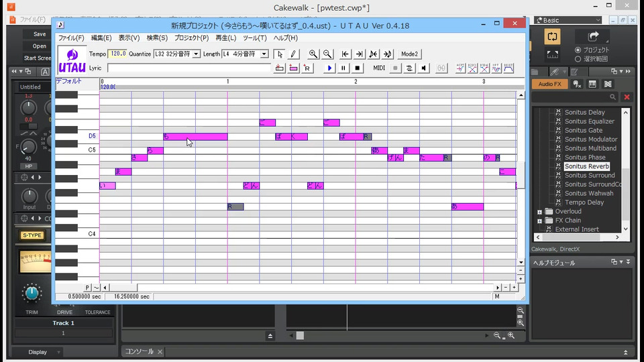Viewport: 644px width, 362px height.
Task: Apply the P1P4 crossfade icon
Action: point(484,68)
